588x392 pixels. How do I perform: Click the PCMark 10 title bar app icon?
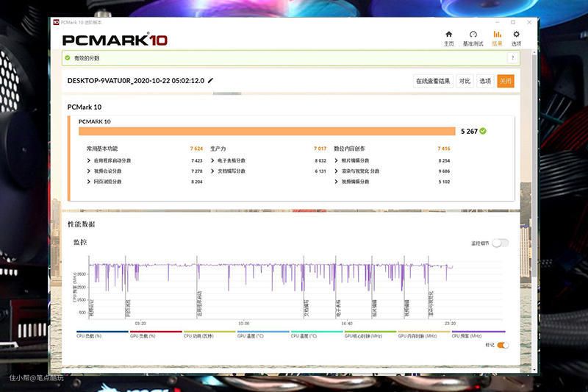[56, 22]
